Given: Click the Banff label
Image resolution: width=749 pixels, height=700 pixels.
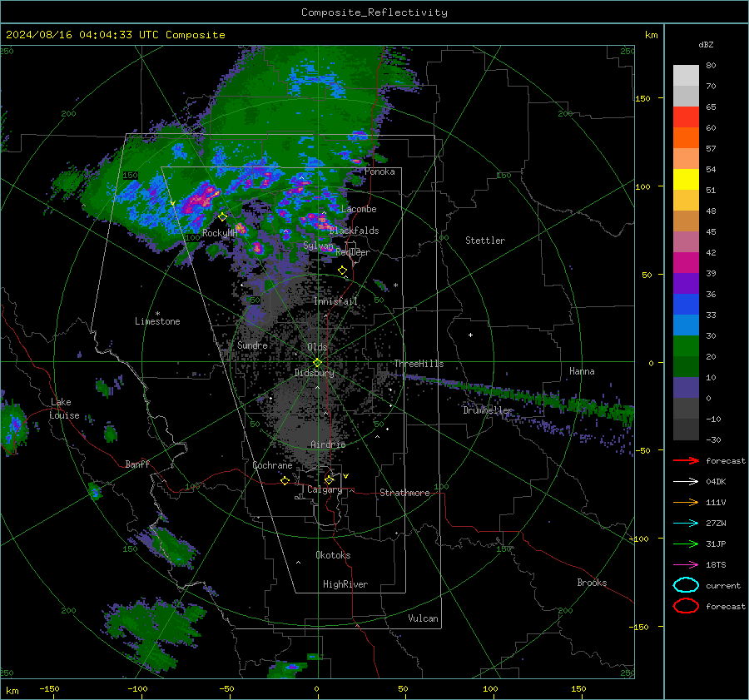Looking at the screenshot, I should click(137, 464).
